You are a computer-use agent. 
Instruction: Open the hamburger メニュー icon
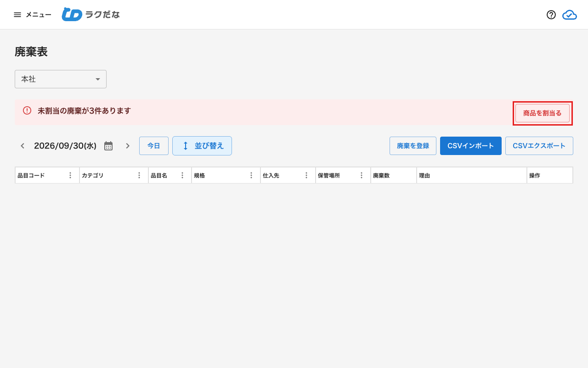pos(17,15)
